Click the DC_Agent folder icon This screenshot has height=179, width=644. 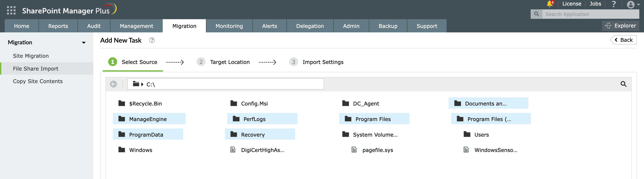point(345,103)
